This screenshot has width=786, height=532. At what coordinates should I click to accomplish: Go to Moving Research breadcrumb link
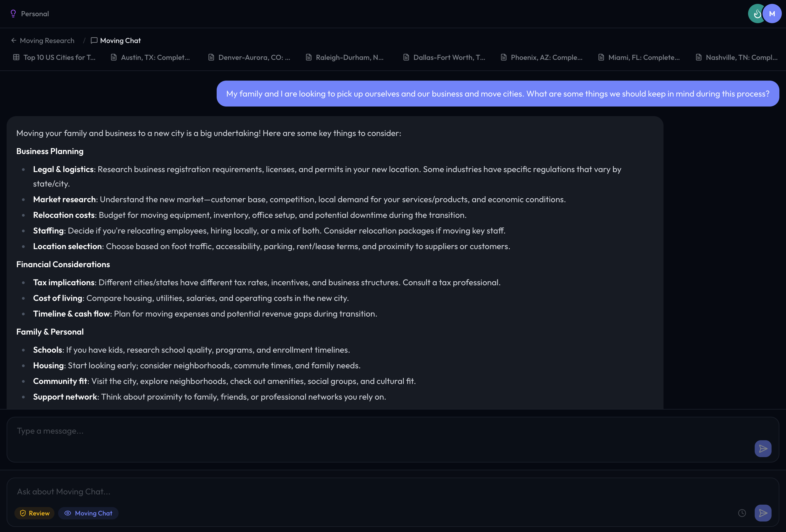tap(47, 40)
